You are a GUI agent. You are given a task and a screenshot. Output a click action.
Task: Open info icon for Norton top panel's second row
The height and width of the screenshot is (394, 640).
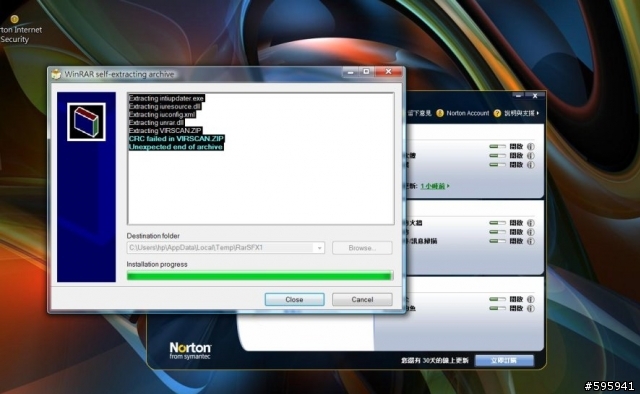tap(531, 156)
